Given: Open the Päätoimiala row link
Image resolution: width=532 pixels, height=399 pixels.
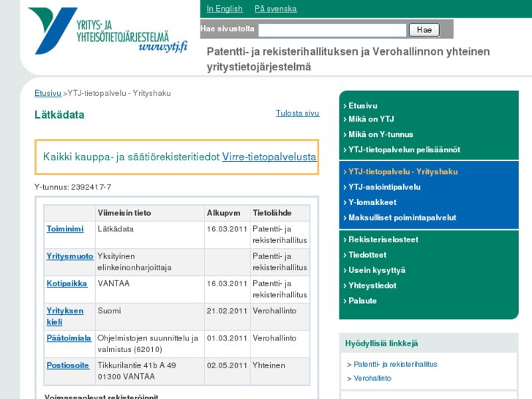Looking at the screenshot, I should pyautogui.click(x=69, y=338).
